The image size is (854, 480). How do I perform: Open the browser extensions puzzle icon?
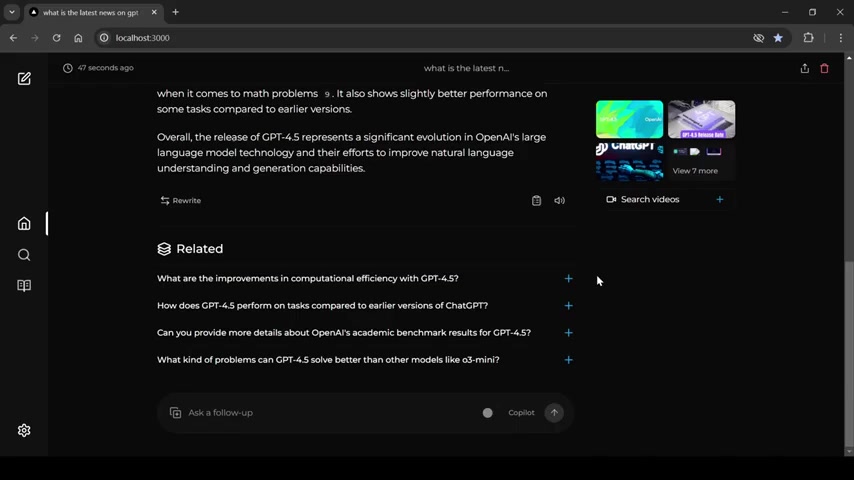pos(808,38)
